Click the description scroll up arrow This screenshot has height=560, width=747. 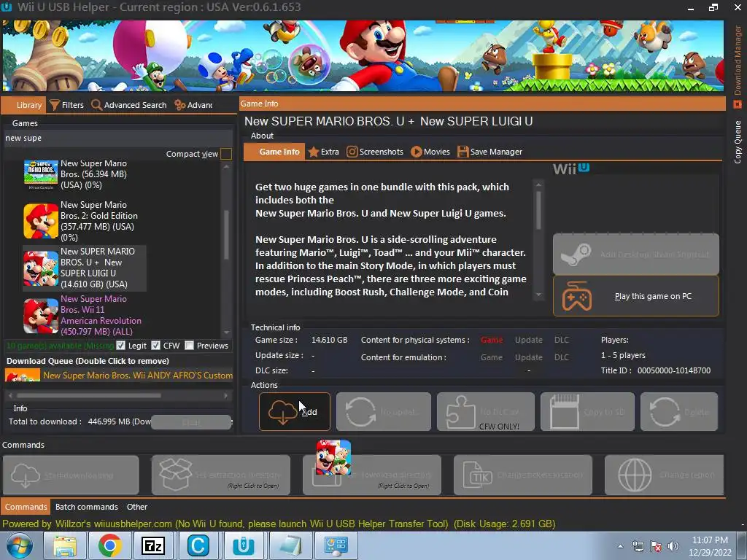click(x=538, y=184)
